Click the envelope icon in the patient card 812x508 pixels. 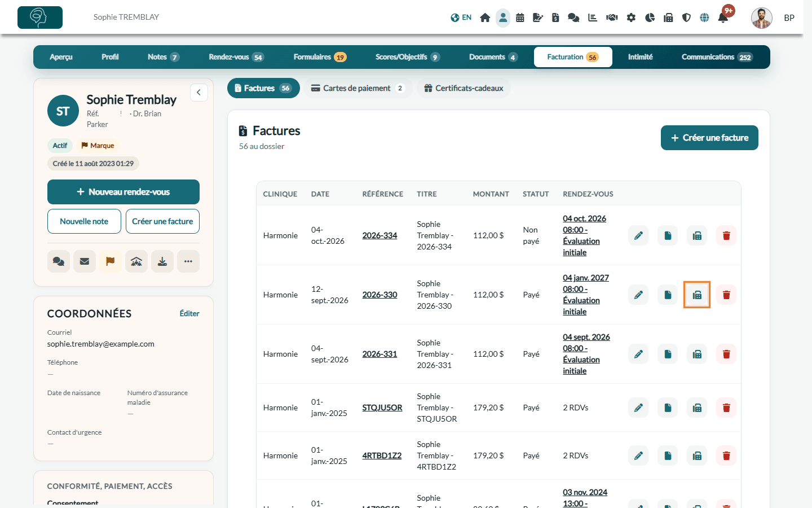pyautogui.click(x=85, y=261)
